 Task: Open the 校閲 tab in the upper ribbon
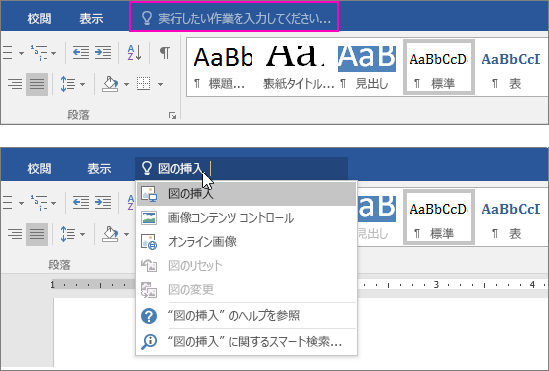click(x=39, y=19)
